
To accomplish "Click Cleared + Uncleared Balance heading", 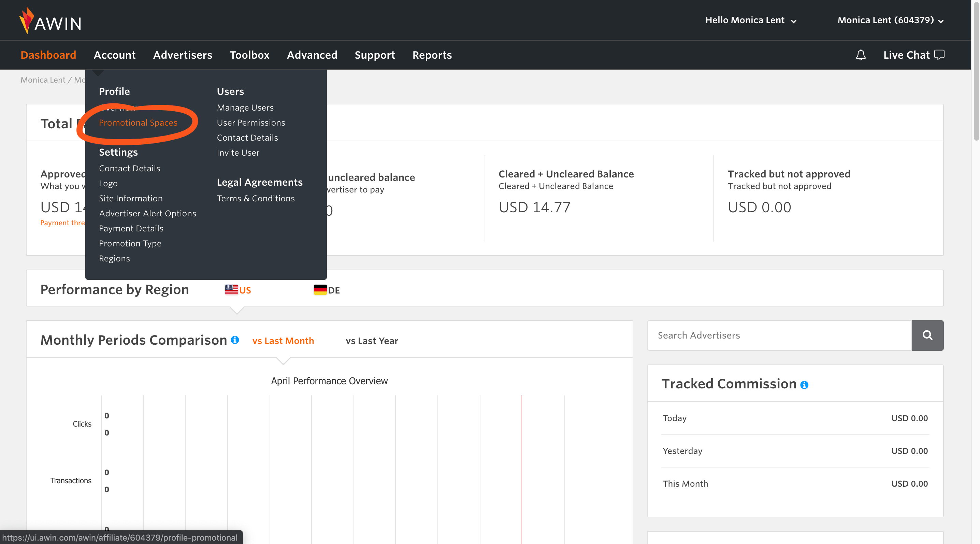I will click(x=566, y=174).
